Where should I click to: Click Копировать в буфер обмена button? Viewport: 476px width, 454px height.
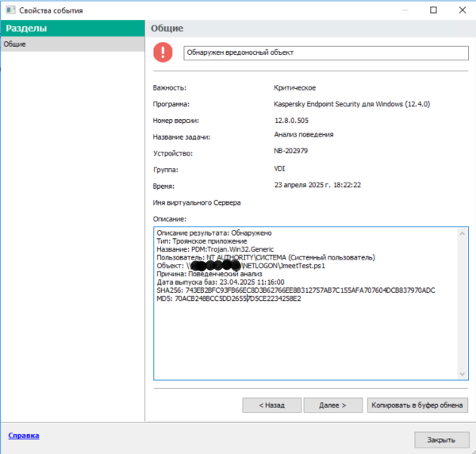(x=417, y=405)
